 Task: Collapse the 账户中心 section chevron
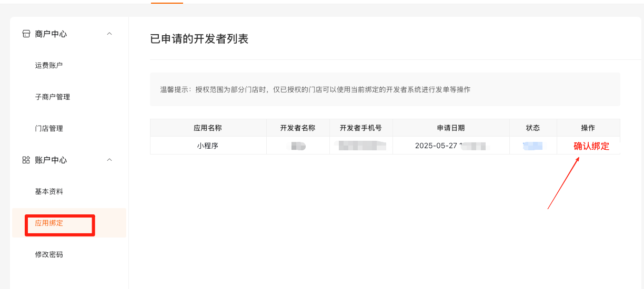click(x=109, y=160)
